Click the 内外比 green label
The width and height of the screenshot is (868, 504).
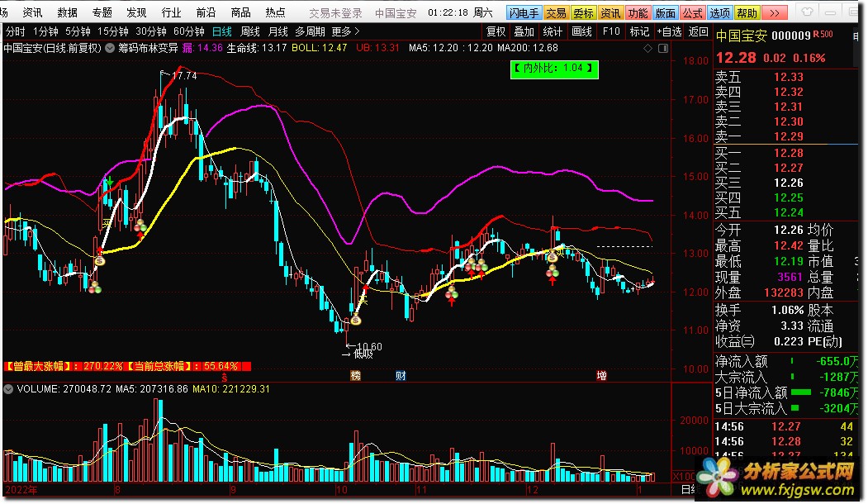click(x=554, y=69)
